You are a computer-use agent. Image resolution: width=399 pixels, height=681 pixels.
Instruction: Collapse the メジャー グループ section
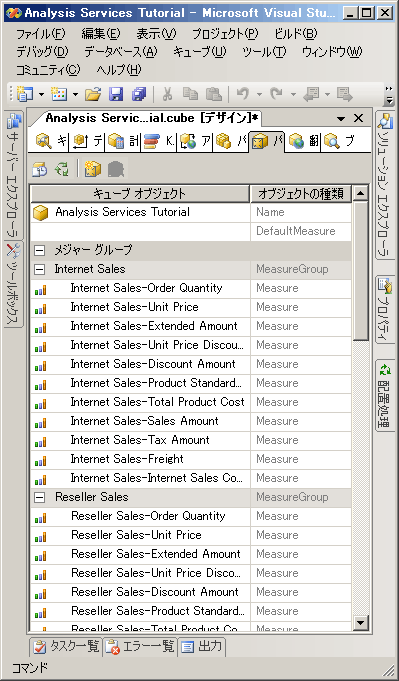pyautogui.click(x=39, y=251)
